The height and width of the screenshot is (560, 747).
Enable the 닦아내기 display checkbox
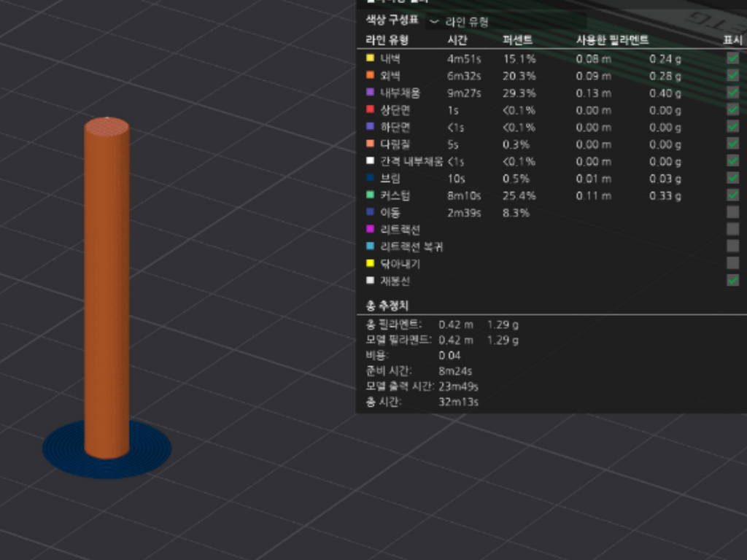point(732,264)
